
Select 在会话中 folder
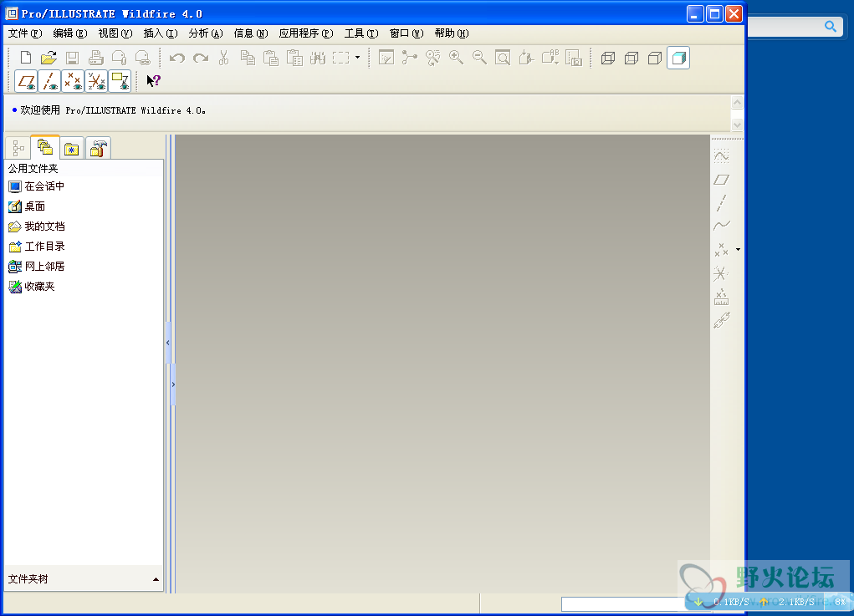(x=37, y=186)
